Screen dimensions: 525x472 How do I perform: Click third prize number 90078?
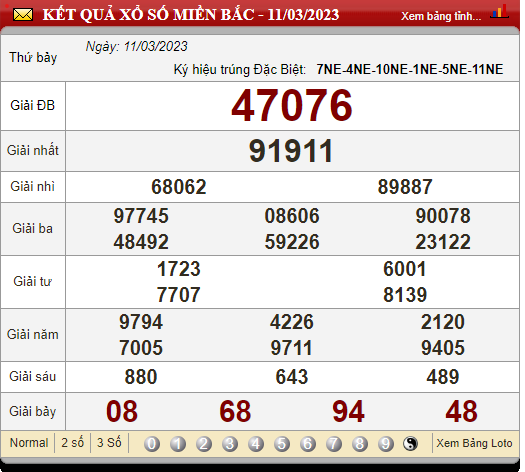coord(443,216)
